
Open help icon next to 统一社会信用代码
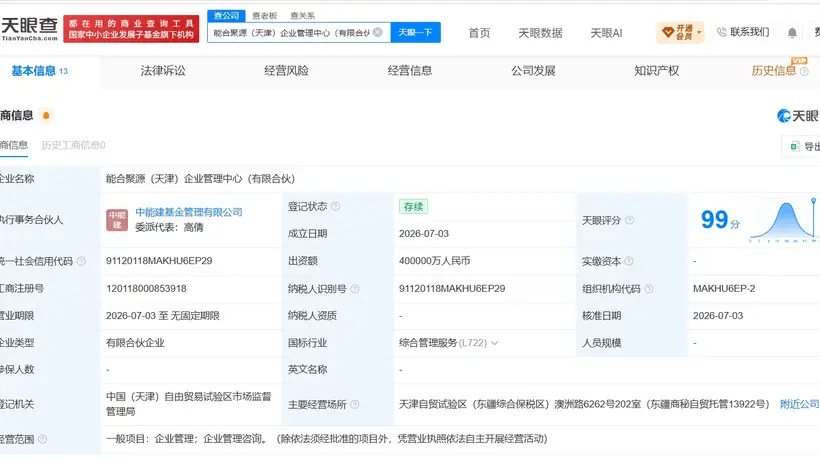(x=81, y=261)
